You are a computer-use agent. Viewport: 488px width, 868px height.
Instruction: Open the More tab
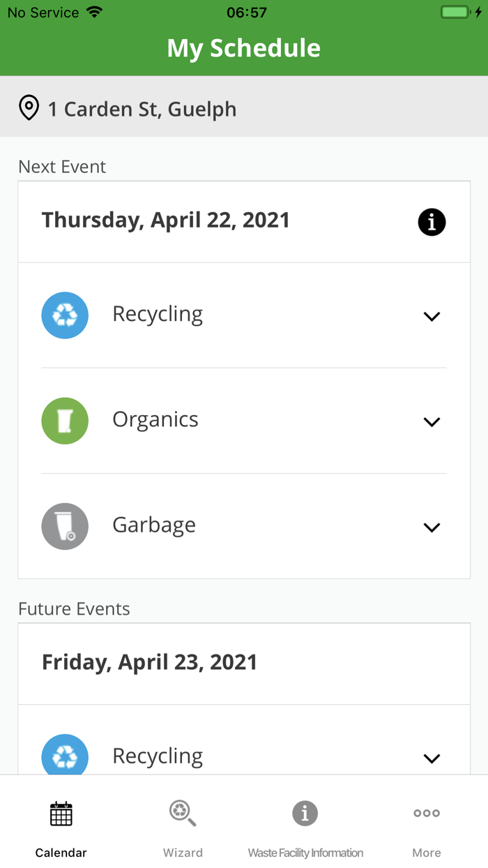426,827
